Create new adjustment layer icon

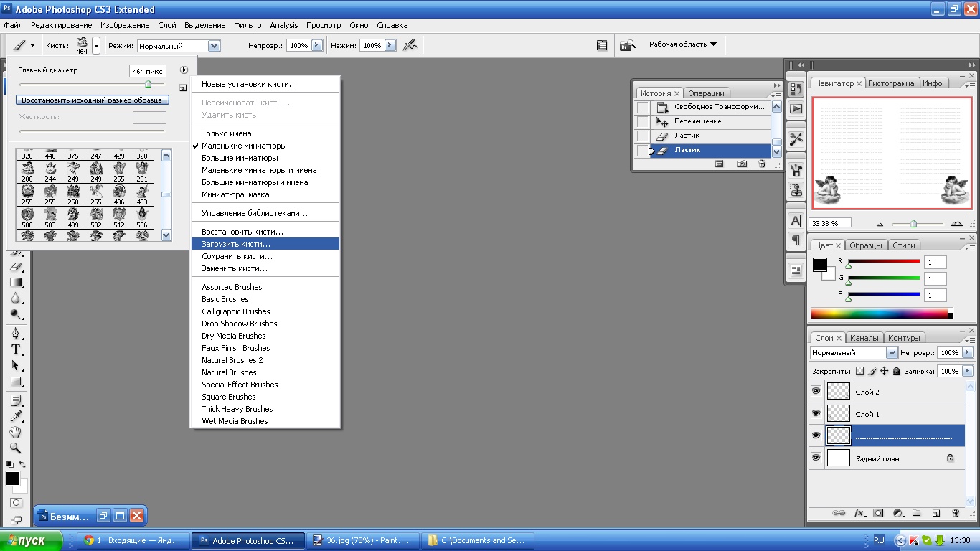tap(897, 513)
